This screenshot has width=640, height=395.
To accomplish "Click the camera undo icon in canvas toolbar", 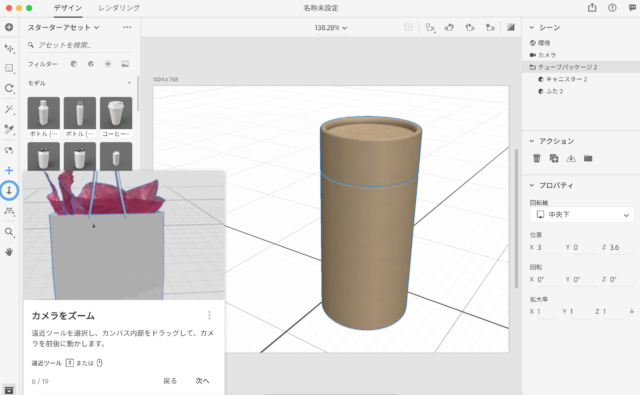I will coord(470,27).
